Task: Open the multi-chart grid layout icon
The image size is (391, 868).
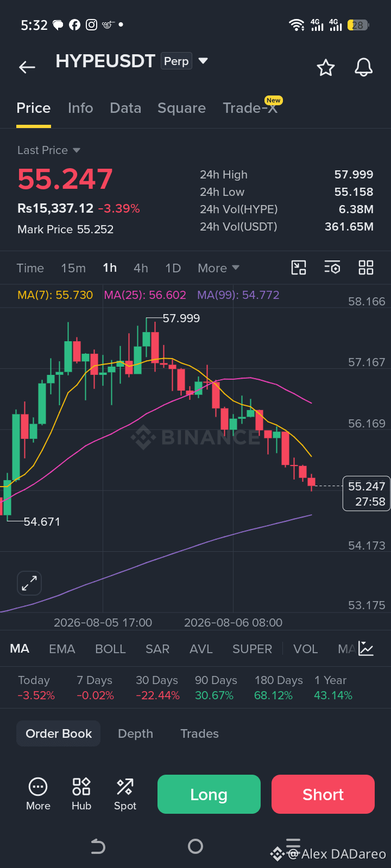Action: point(366,267)
